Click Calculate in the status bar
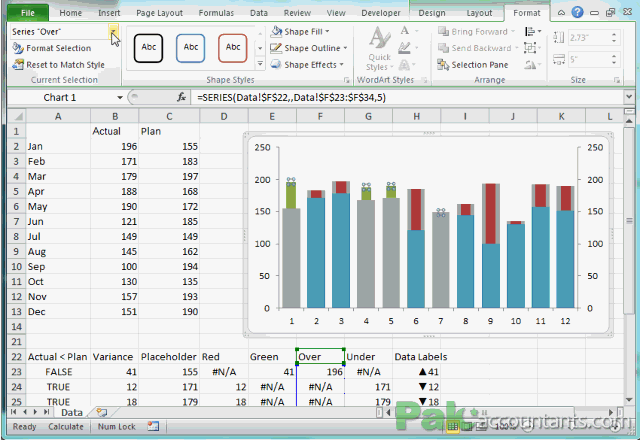The width and height of the screenshot is (640, 440). (x=66, y=427)
